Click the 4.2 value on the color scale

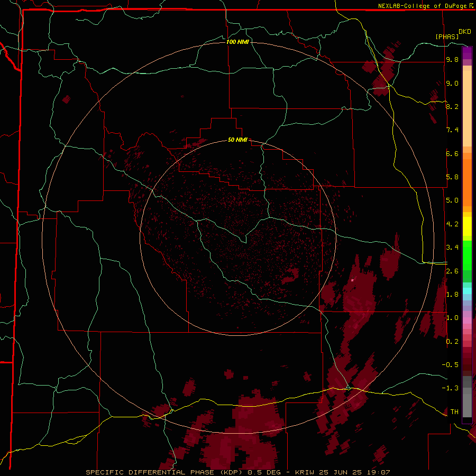(452, 224)
